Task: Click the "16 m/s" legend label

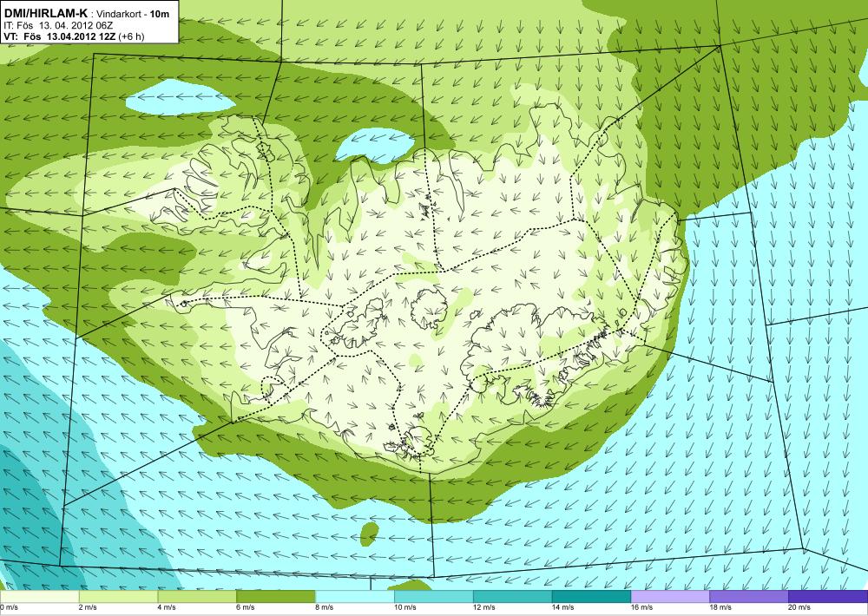Action: [x=642, y=607]
